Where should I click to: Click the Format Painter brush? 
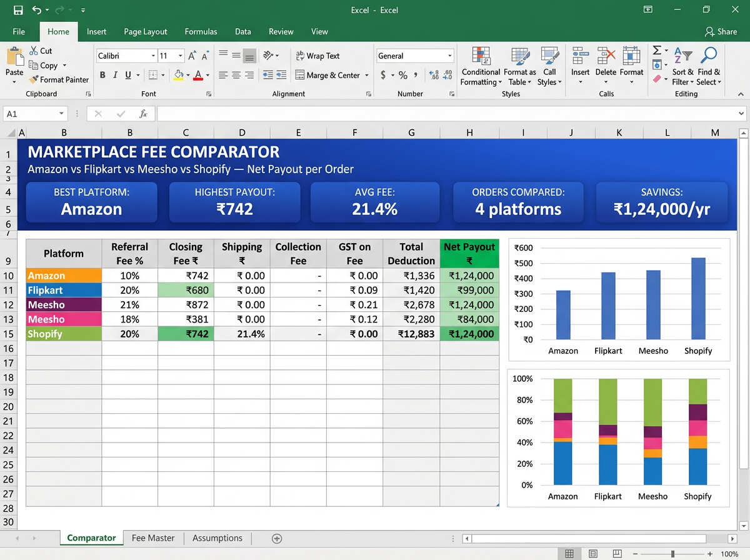34,79
